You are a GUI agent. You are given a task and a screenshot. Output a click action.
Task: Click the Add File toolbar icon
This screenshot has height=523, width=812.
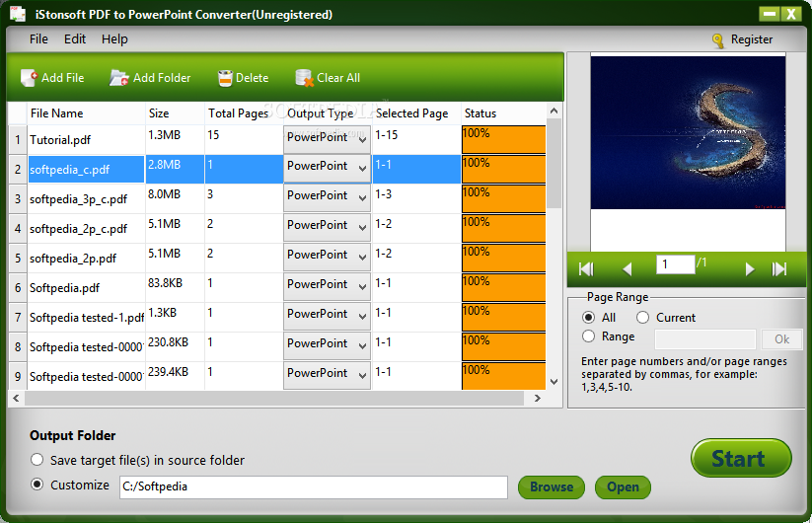(29, 78)
